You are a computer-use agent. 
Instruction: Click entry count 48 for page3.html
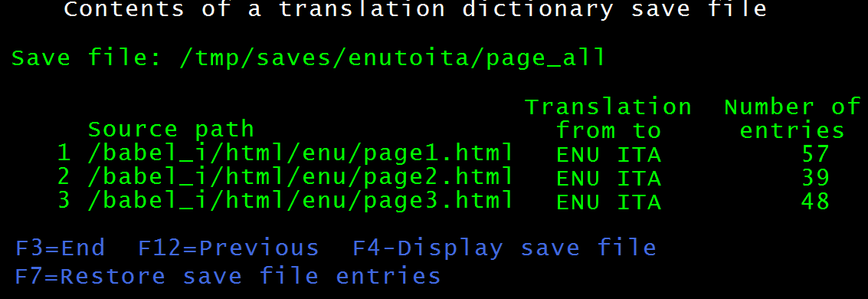coord(815,201)
